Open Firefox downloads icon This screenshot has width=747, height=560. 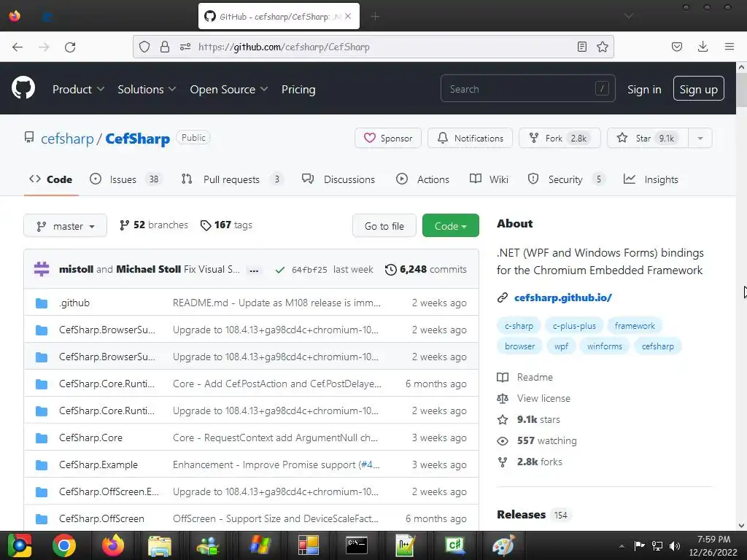coord(703,47)
